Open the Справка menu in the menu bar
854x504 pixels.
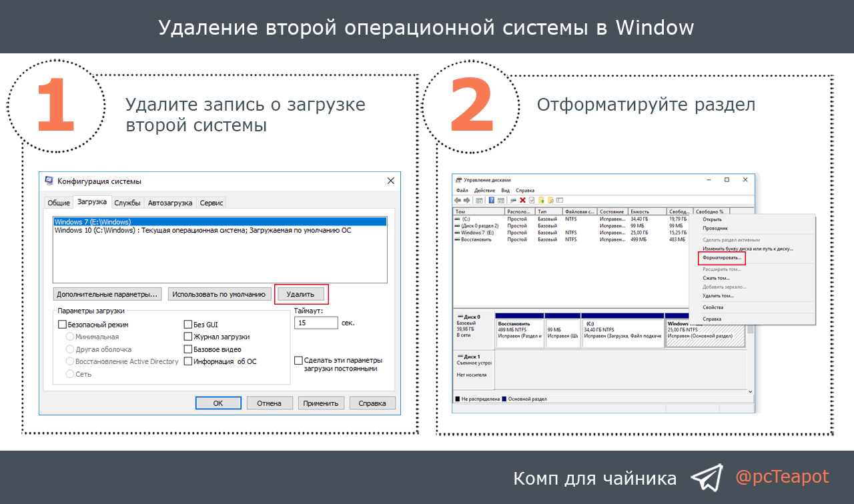click(525, 191)
